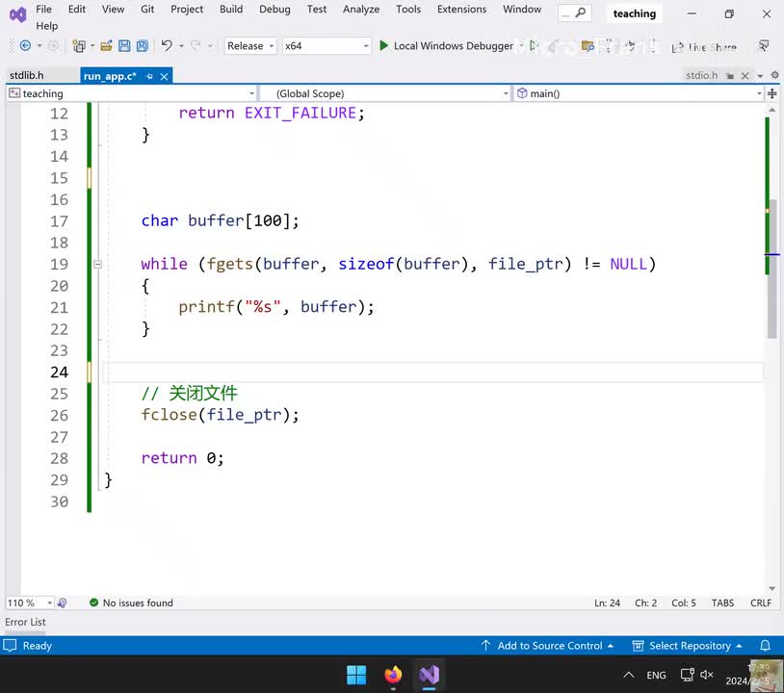
Task: Click the ENG language indicator in the tray
Action: [x=656, y=675]
